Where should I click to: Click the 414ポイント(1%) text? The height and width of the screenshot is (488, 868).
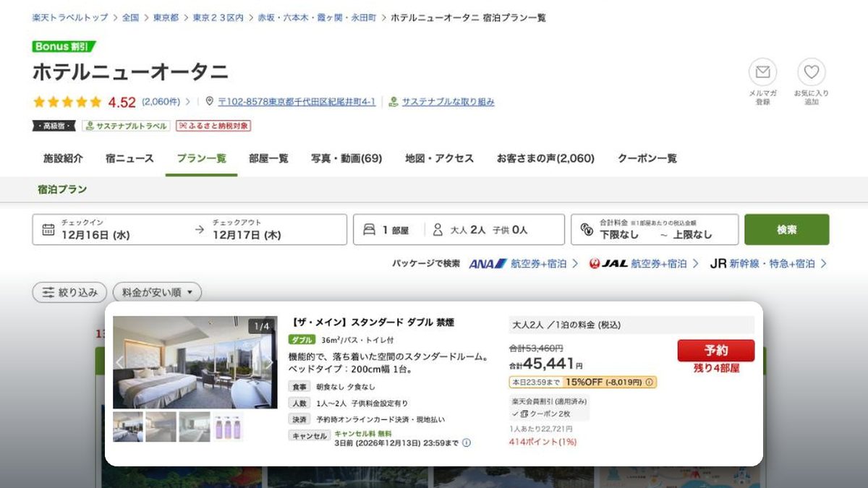coord(542,441)
